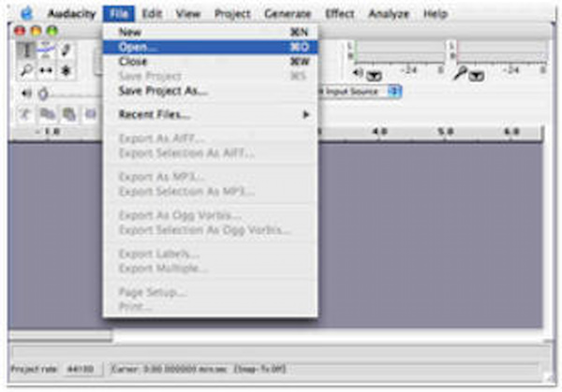Click the 4.0 mark on timeline ruler
Viewport: 562px width, 392px height.
pos(379,132)
